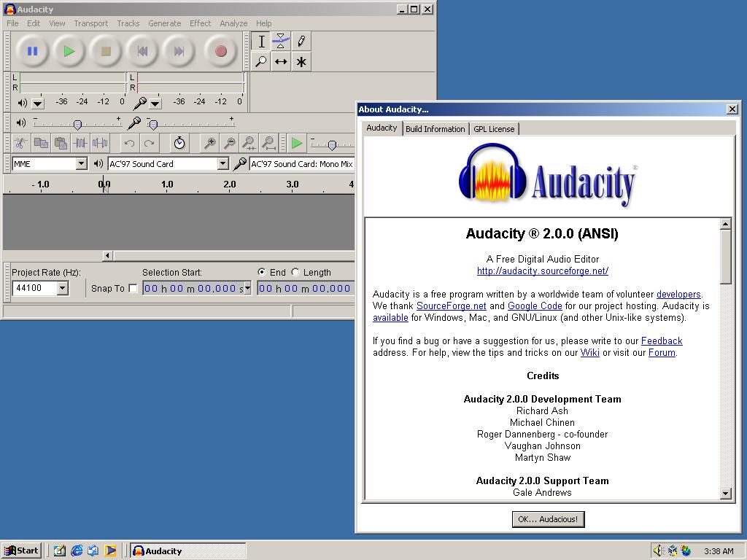The width and height of the screenshot is (747, 560).
Task: Click the system tray volume speaker icon
Action: tap(659, 551)
